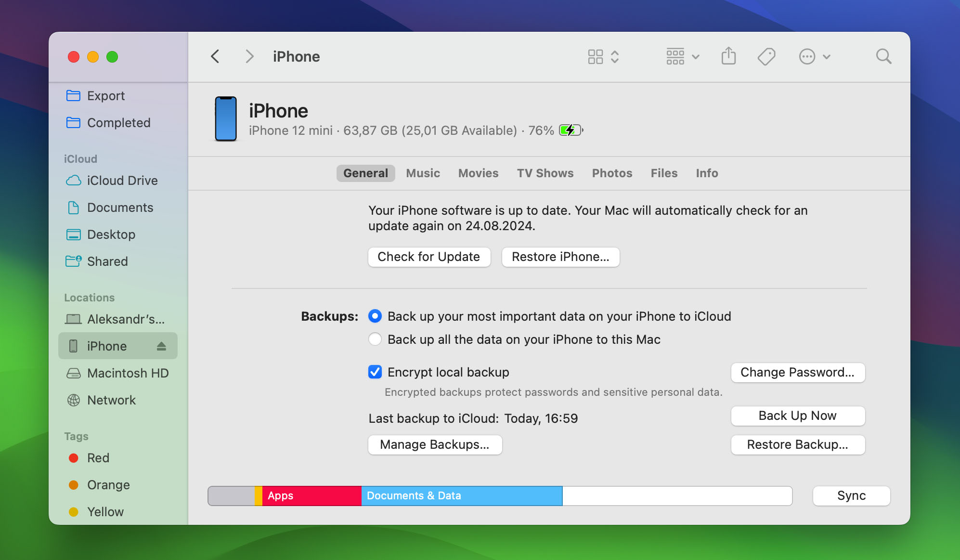Click the iCloud Drive icon
This screenshot has height=560, width=960.
74,180
